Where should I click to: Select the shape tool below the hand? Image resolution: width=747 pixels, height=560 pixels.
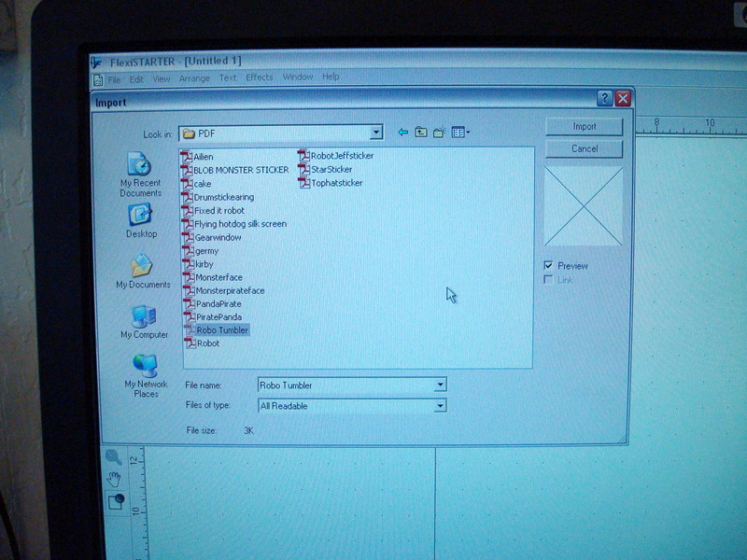[116, 501]
